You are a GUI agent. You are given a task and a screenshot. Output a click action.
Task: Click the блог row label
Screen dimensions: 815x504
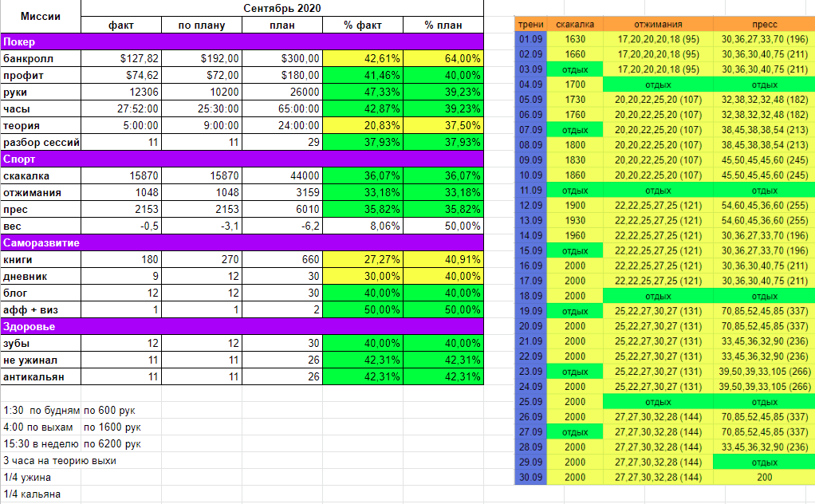click(x=41, y=293)
